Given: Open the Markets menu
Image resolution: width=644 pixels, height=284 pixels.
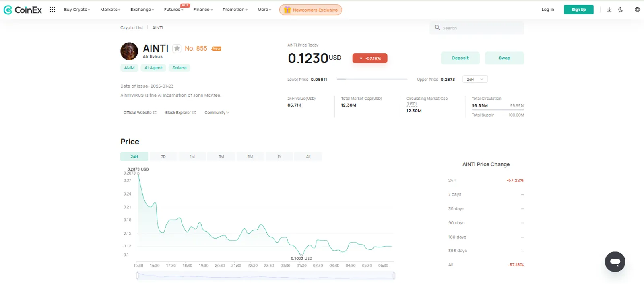Looking at the screenshot, I should (110, 10).
